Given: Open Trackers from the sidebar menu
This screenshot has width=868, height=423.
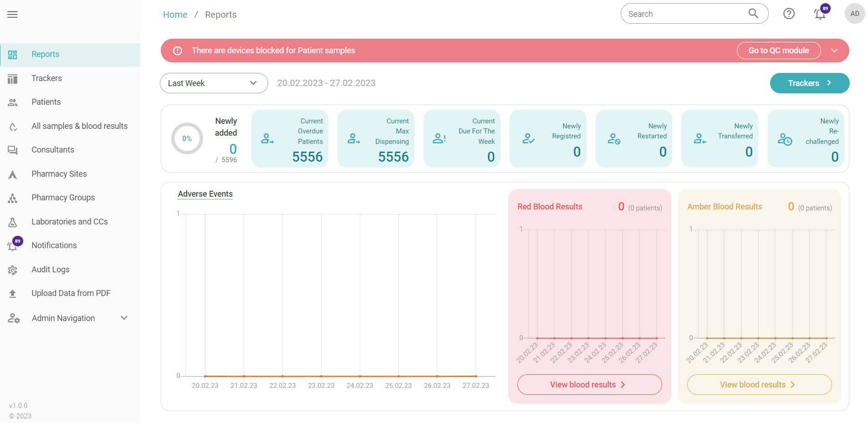Looking at the screenshot, I should click(70, 78).
